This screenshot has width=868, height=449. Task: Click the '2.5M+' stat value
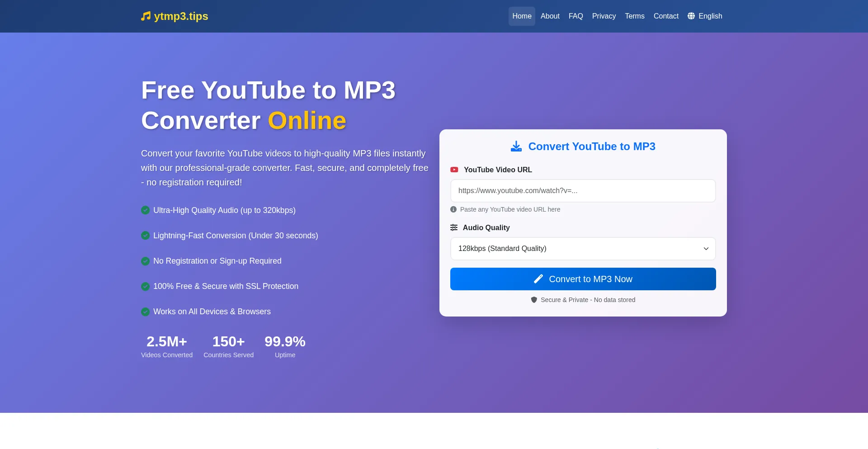[167, 341]
